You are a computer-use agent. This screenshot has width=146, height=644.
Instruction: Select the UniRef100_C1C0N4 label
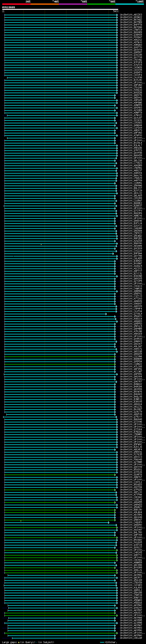(131, 357)
